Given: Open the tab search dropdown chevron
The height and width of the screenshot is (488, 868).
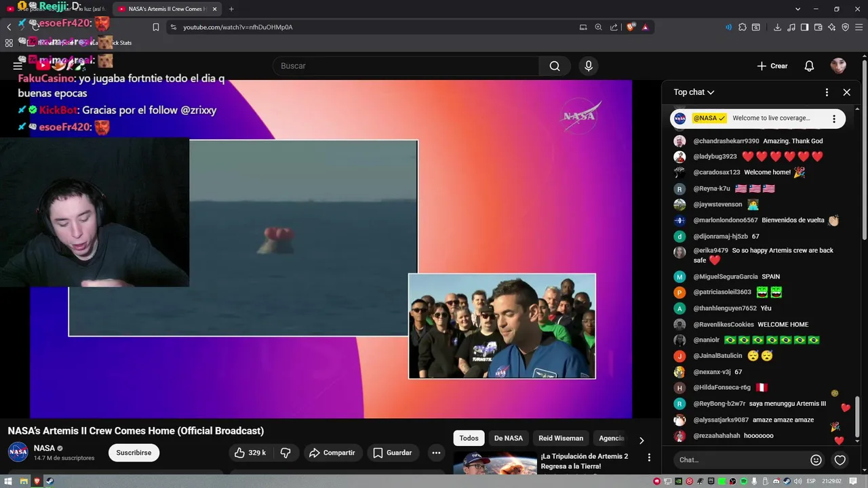Looking at the screenshot, I should (x=797, y=9).
